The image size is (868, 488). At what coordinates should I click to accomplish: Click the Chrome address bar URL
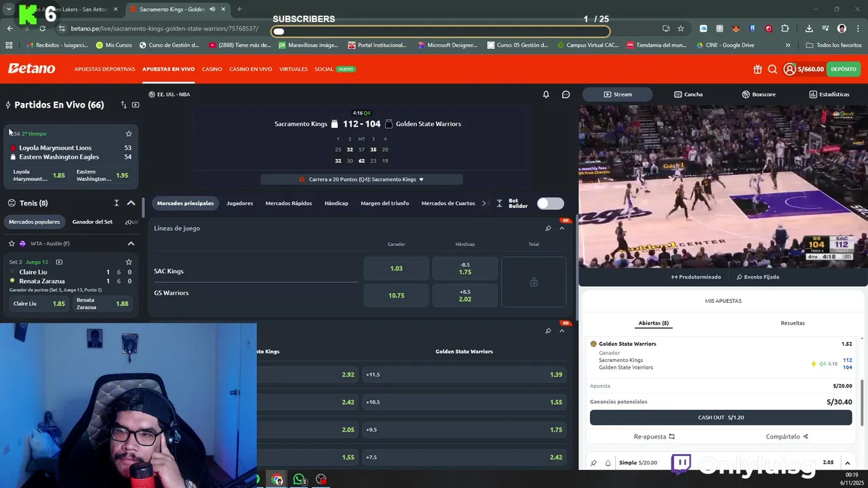click(x=165, y=28)
